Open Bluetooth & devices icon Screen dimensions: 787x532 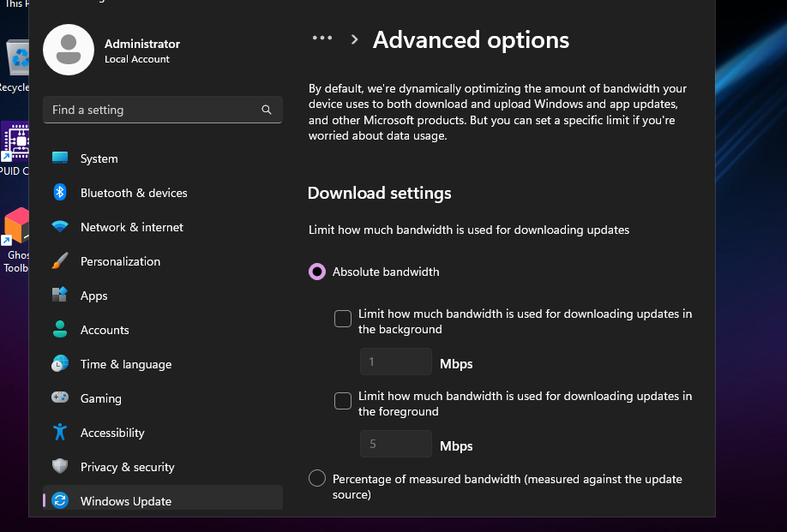pos(60,193)
